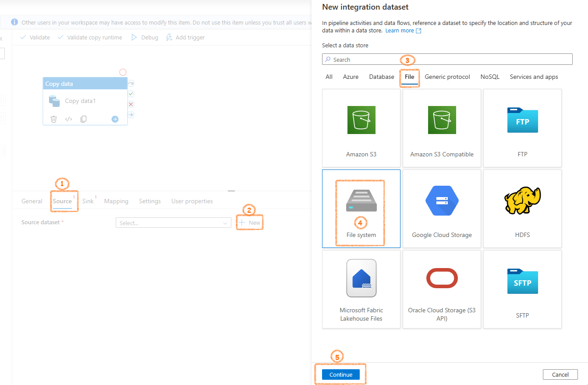Cancel the new integration dataset dialog

pyautogui.click(x=560, y=374)
